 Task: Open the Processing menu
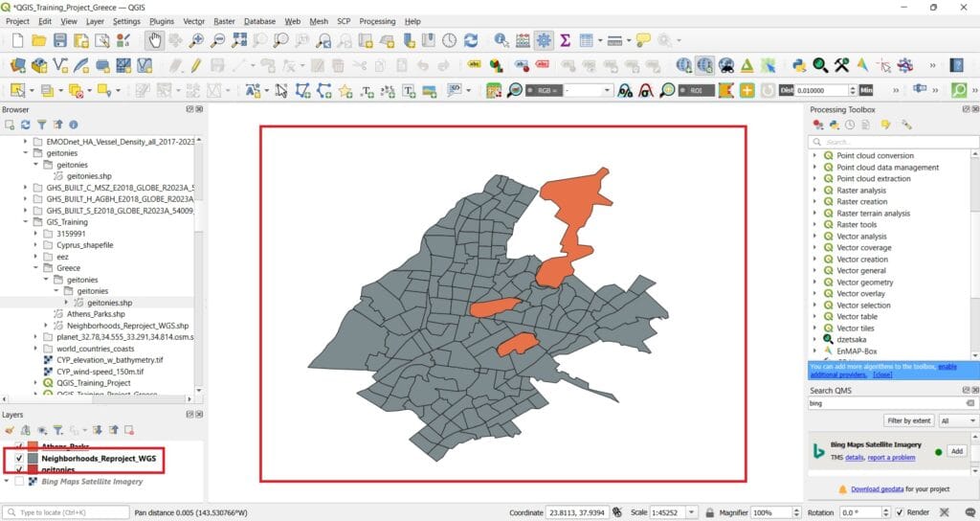377,21
